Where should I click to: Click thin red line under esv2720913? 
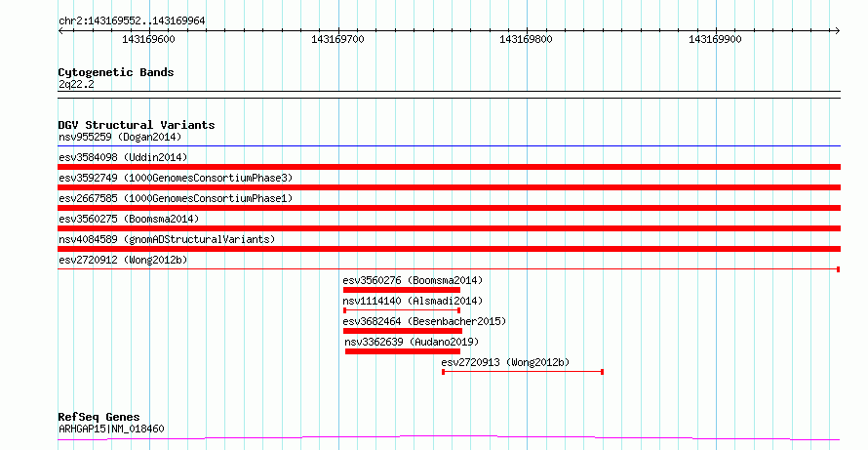click(x=523, y=372)
